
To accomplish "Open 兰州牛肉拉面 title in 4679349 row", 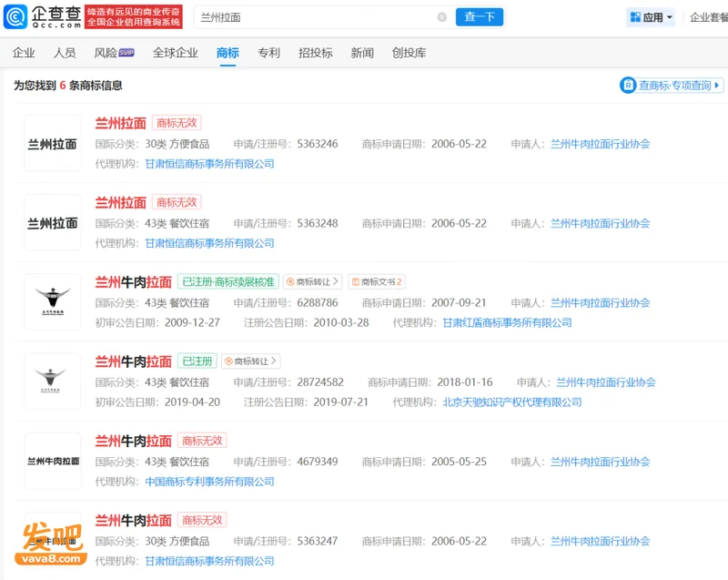I will click(133, 441).
